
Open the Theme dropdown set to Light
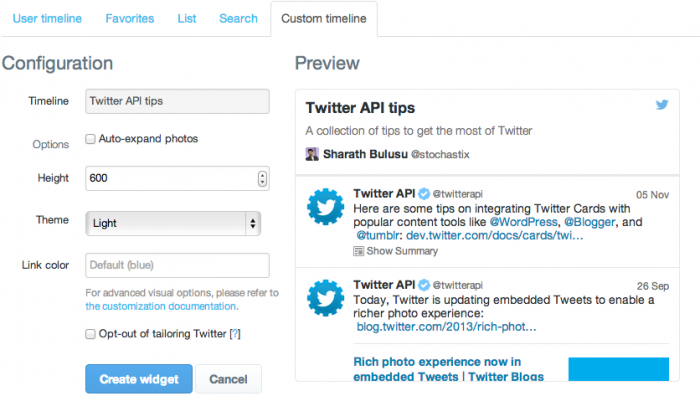pyautogui.click(x=173, y=223)
